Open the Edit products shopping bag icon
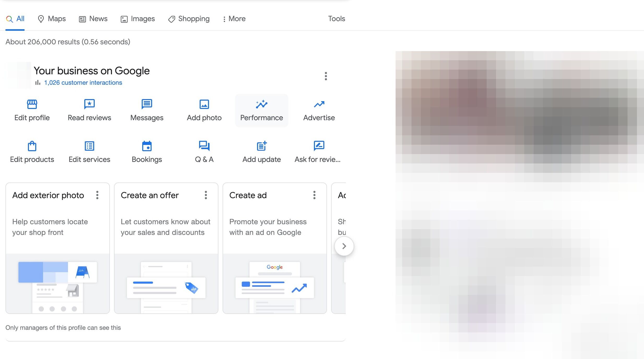 (x=32, y=146)
